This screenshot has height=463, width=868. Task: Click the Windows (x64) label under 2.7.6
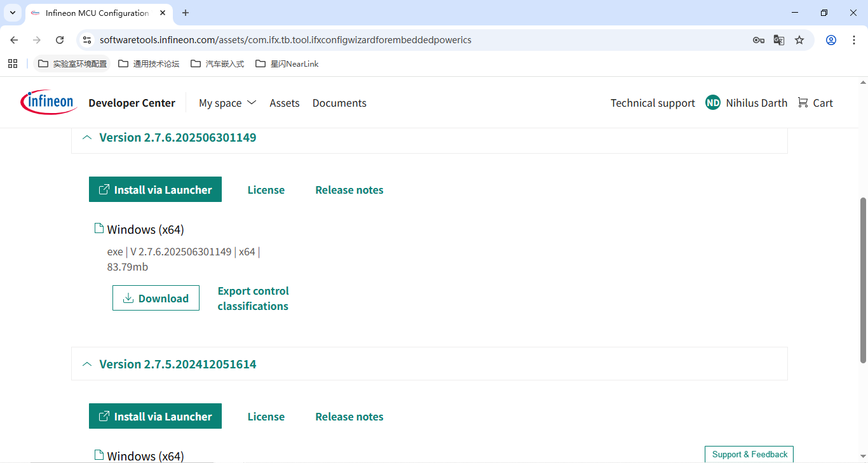(x=146, y=229)
